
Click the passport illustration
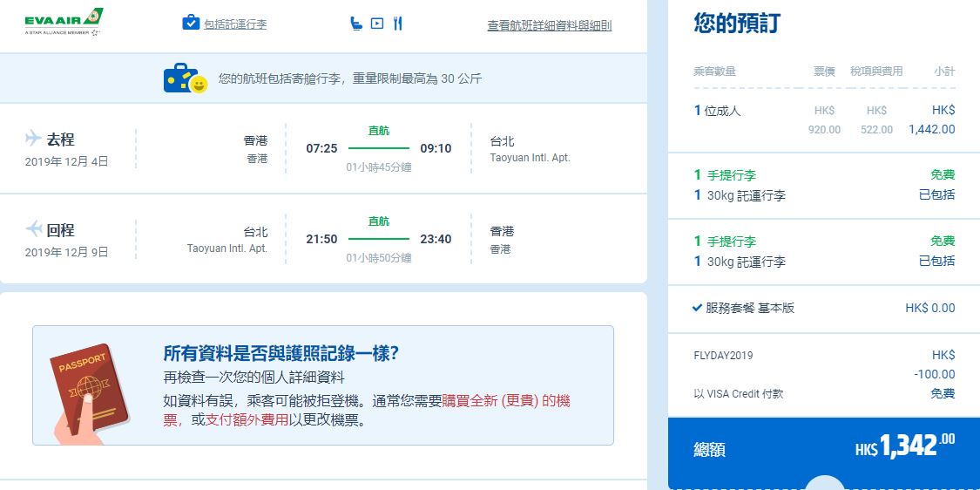click(x=90, y=393)
